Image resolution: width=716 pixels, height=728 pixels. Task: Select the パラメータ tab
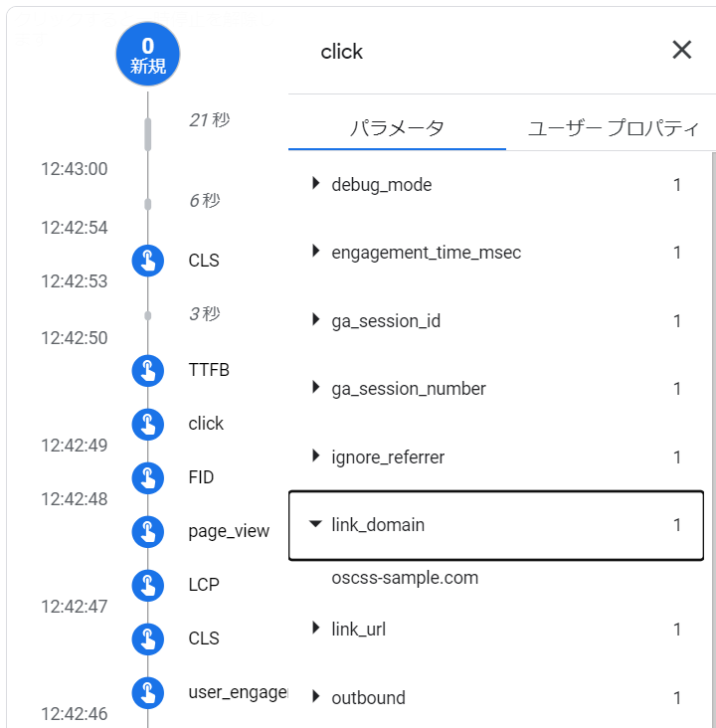[397, 128]
